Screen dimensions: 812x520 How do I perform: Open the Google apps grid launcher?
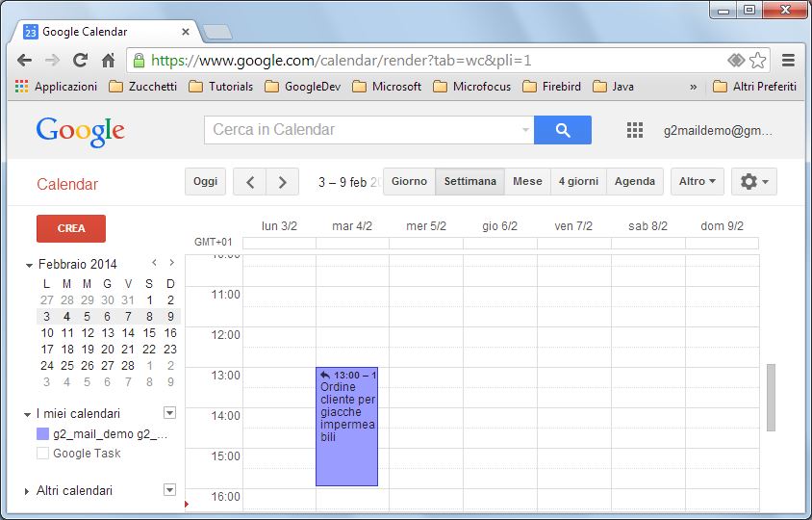pyautogui.click(x=634, y=130)
